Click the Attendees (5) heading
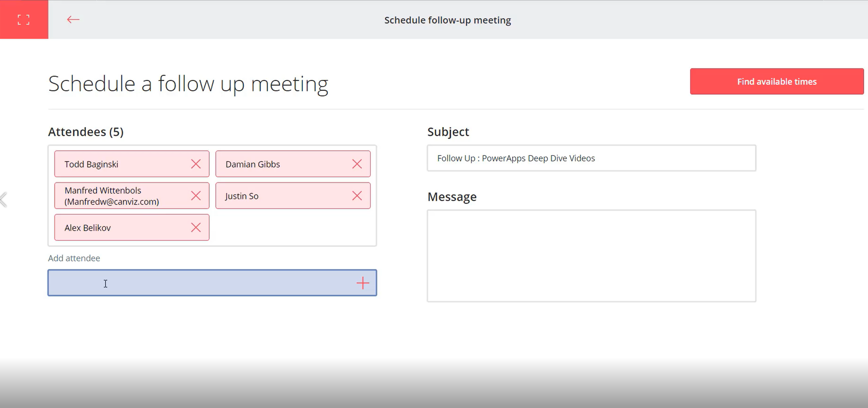 (x=86, y=132)
